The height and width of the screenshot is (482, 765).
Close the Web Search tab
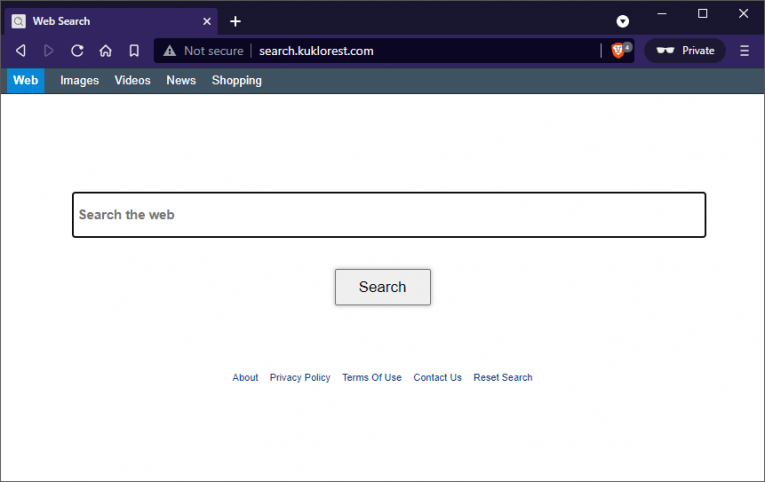(x=207, y=21)
